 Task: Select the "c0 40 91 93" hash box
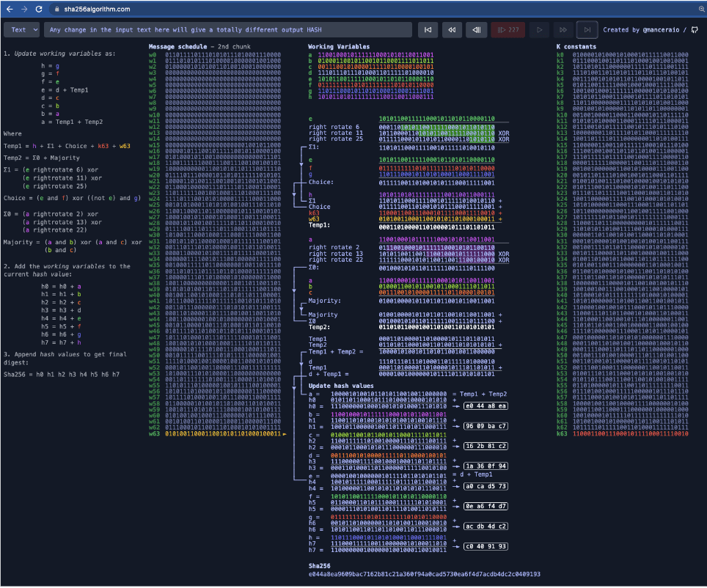click(486, 546)
